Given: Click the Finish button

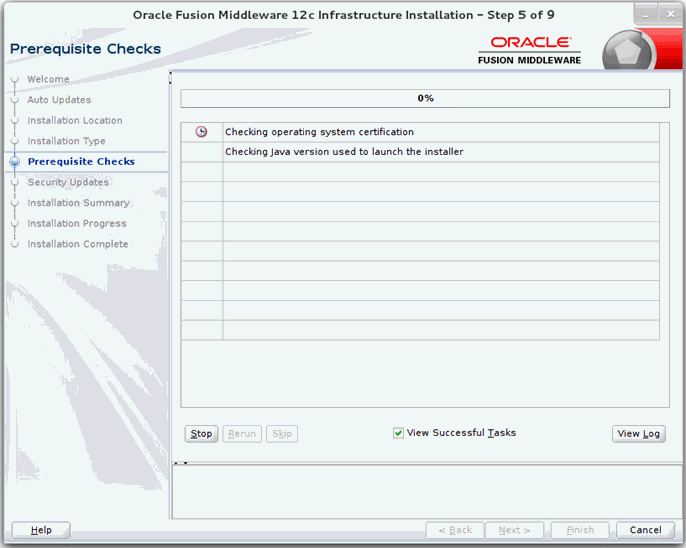Looking at the screenshot, I should click(580, 530).
